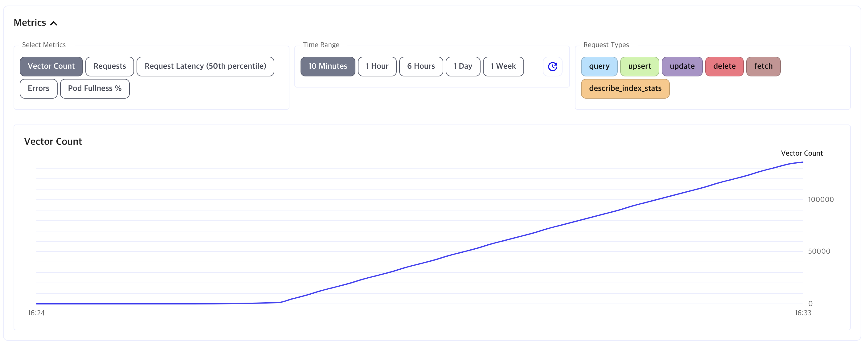Viewport: 868px width, 347px height.
Task: Switch time range to 1 Week
Action: point(503,66)
